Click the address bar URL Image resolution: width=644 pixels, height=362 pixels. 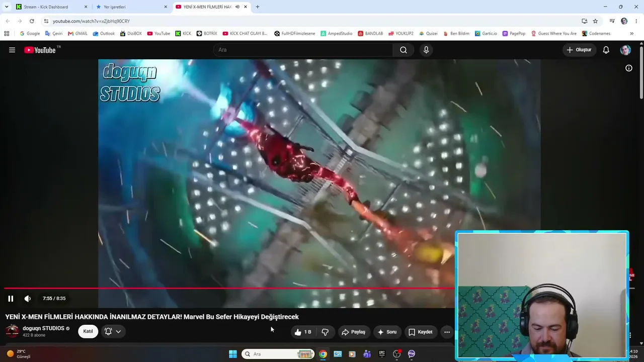click(91, 21)
